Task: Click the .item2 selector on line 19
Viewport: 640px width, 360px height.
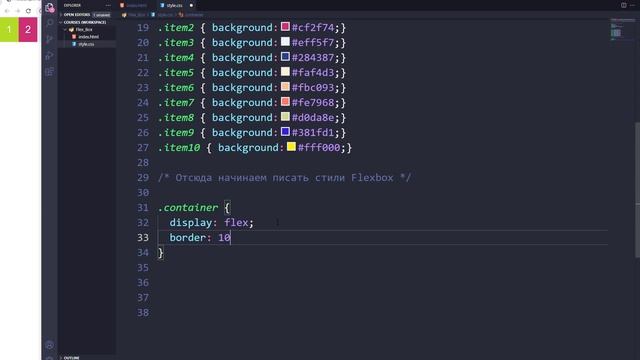Action: coord(176,27)
